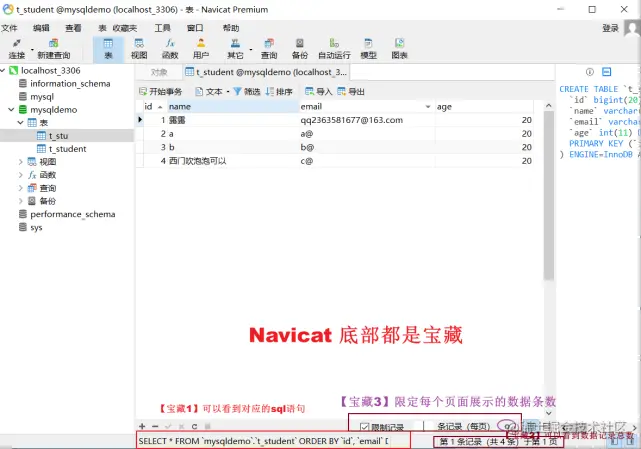
Task: Open the 图表 charts toolbar button
Action: pyautogui.click(x=399, y=48)
